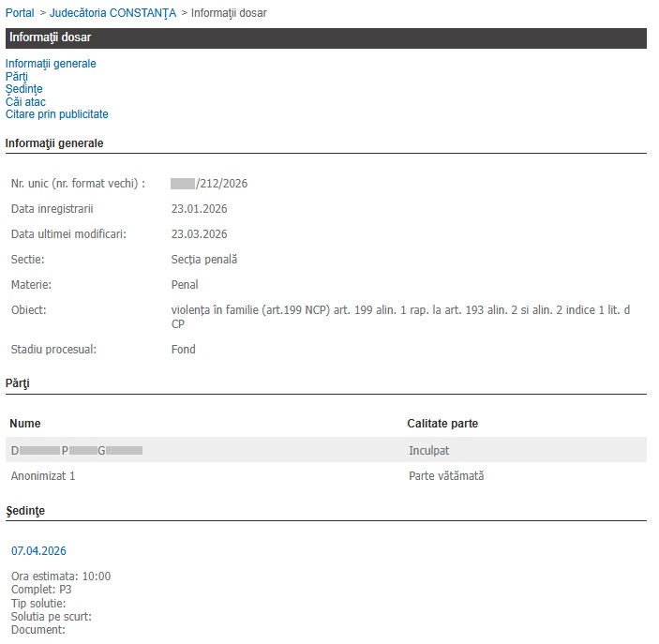Click the dark Informații dosar title bar

tap(325, 37)
